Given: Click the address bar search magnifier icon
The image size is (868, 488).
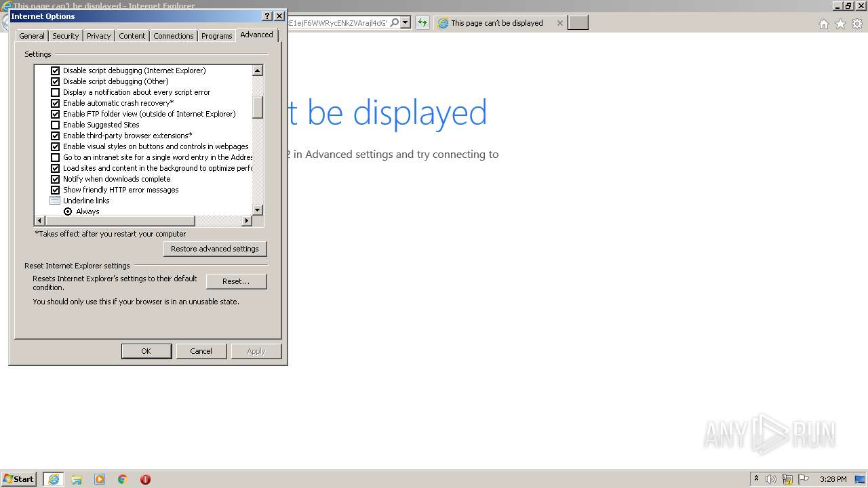Looking at the screenshot, I should [394, 22].
